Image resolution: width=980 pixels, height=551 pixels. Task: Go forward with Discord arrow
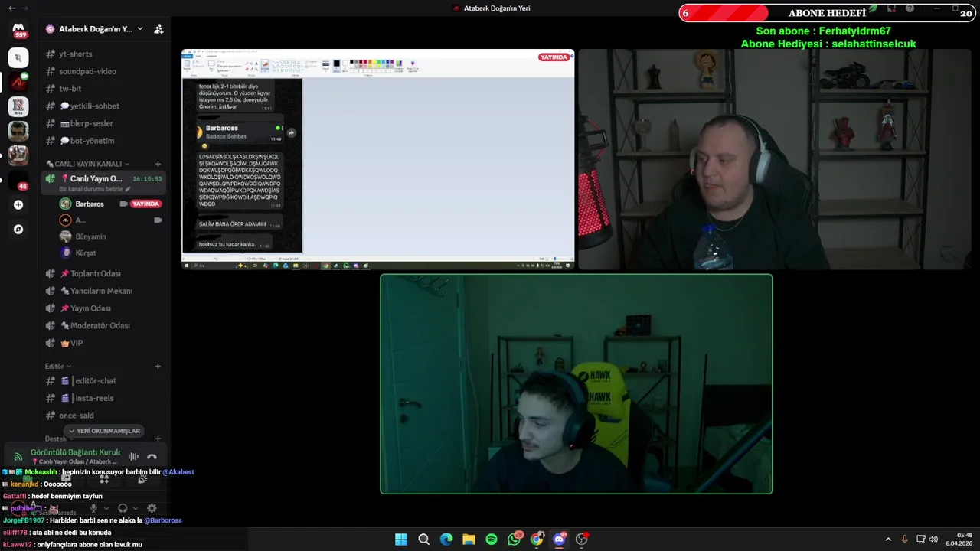(24, 8)
